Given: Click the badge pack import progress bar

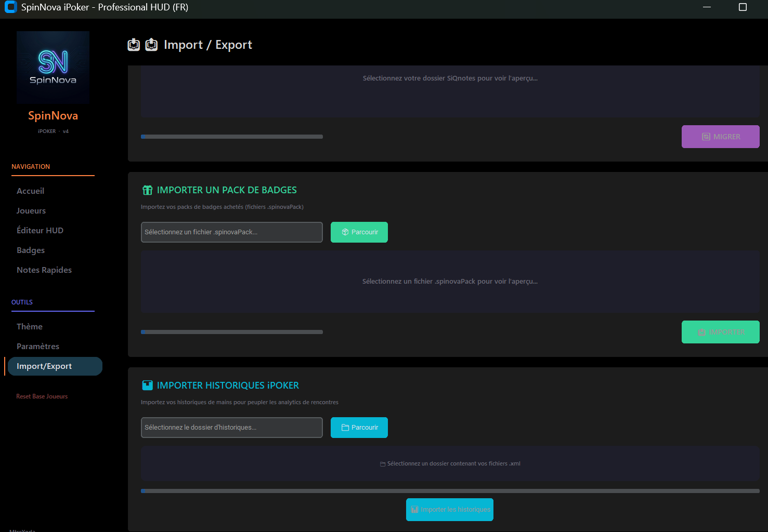Looking at the screenshot, I should pyautogui.click(x=232, y=332).
